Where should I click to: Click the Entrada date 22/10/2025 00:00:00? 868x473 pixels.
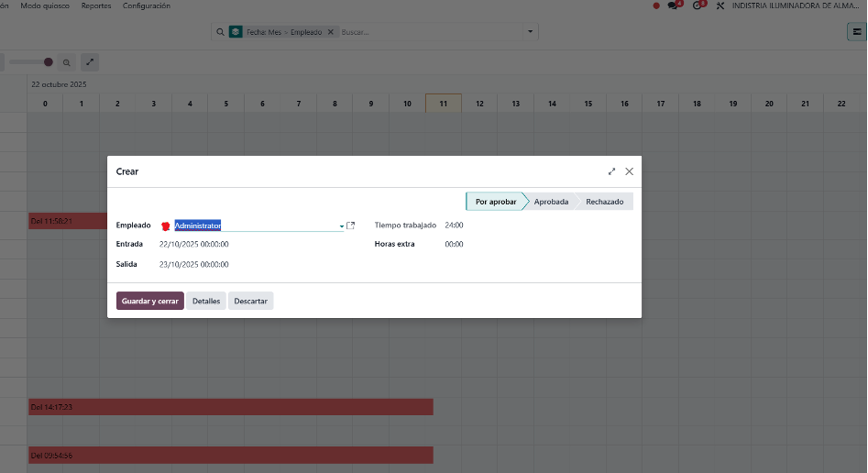tap(193, 244)
